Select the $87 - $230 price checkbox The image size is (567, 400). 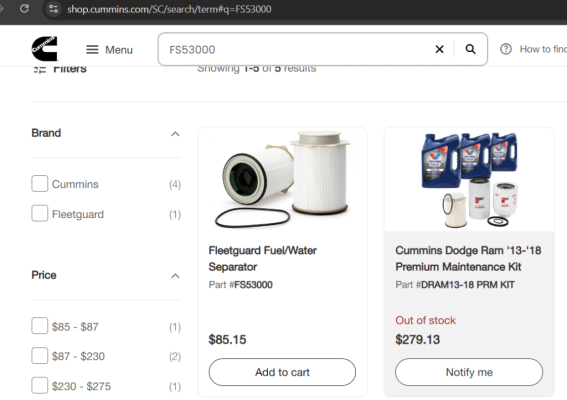coord(40,356)
